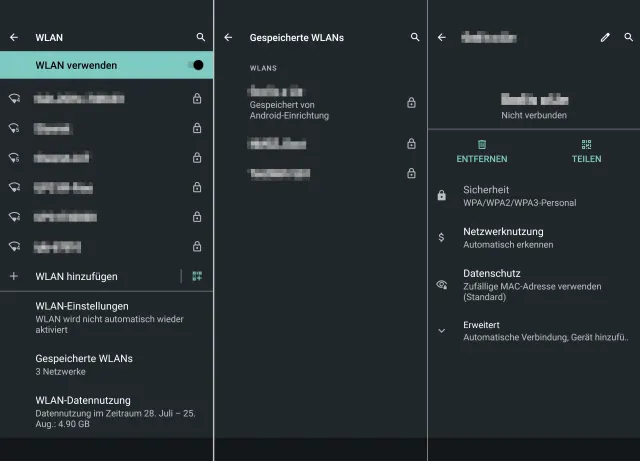Scan QR code next to WLAN hinzufügen
Viewport: 640px width, 461px height.
click(197, 276)
